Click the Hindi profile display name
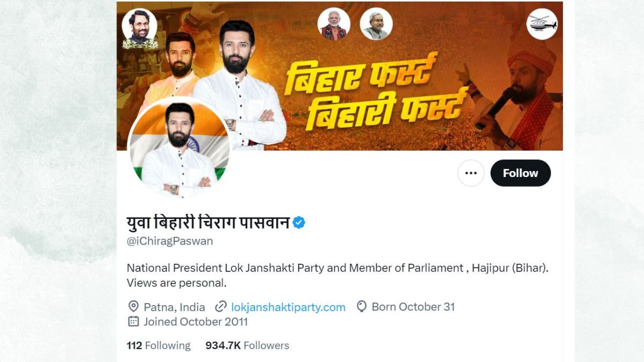The width and height of the screenshot is (644, 362). pos(208,222)
